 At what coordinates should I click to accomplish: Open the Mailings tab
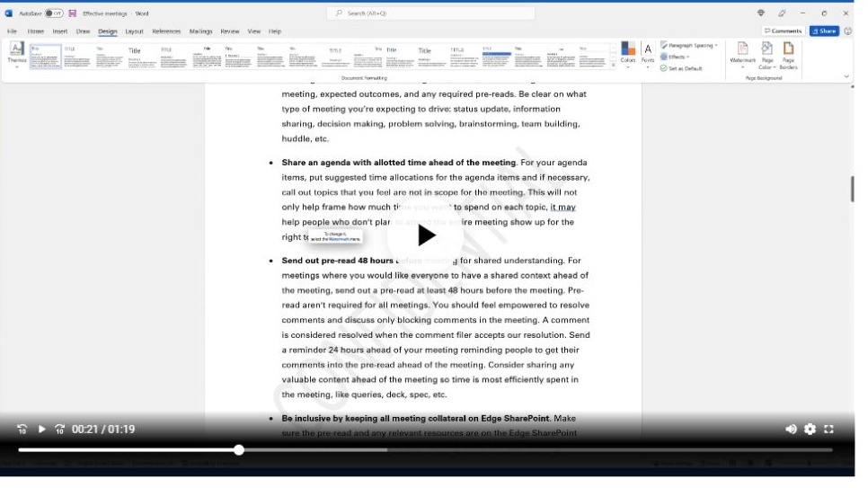[x=201, y=31]
